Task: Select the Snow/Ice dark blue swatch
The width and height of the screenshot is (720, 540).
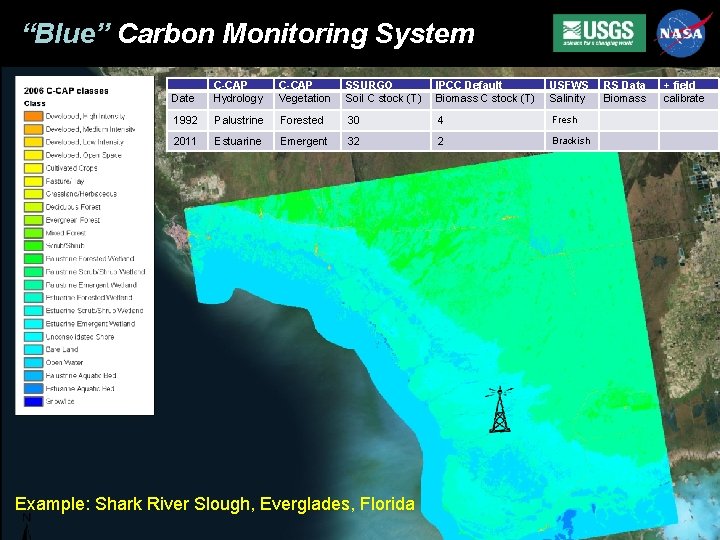Action: [34, 401]
